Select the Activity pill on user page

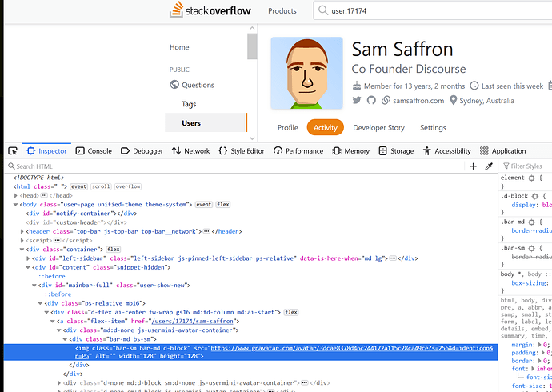coord(326,127)
